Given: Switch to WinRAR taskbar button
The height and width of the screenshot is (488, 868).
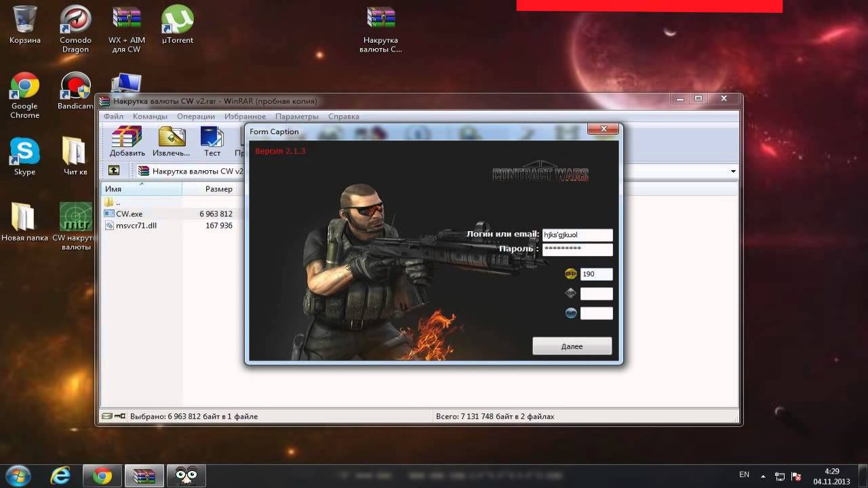Looking at the screenshot, I should [144, 476].
